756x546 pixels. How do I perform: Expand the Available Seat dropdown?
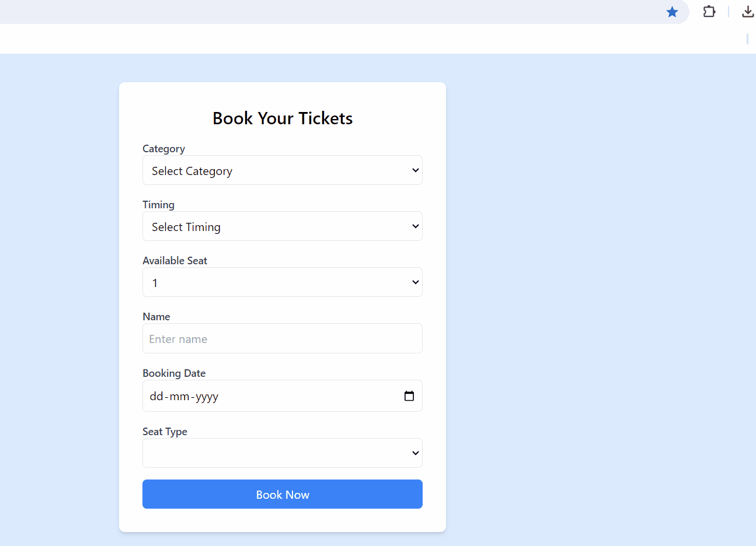(282, 282)
